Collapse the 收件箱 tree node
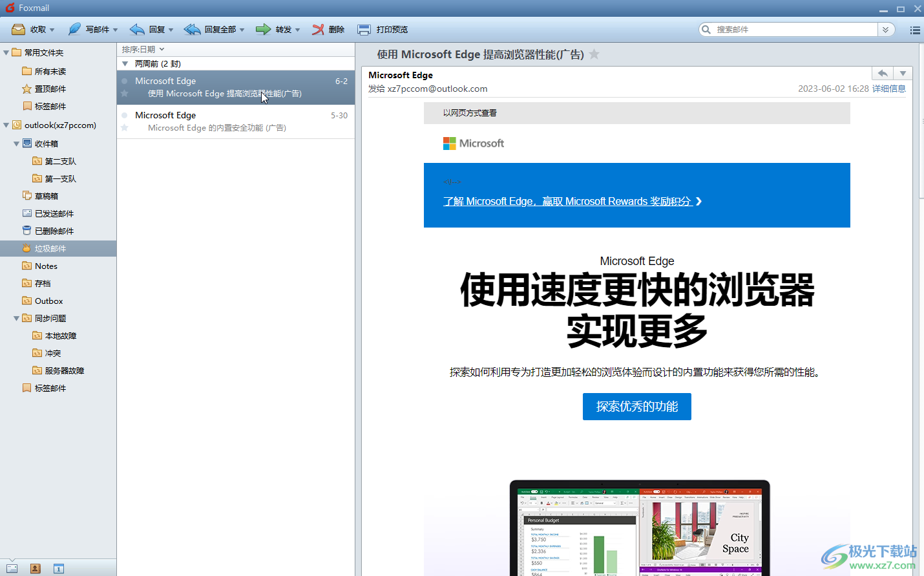 click(16, 144)
